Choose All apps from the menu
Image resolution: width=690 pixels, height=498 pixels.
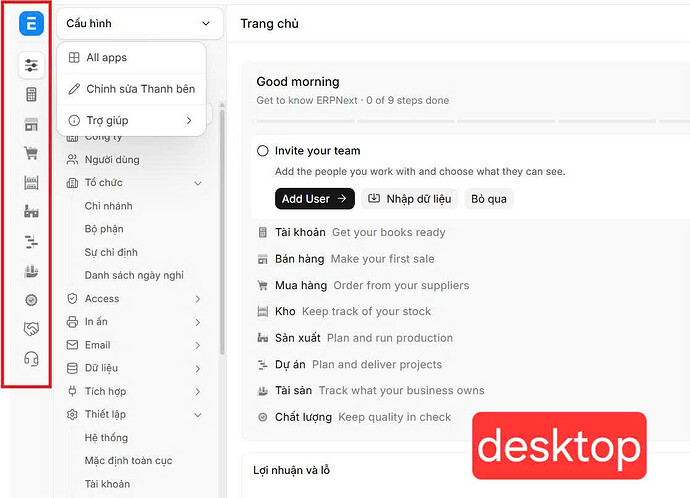(x=132, y=58)
